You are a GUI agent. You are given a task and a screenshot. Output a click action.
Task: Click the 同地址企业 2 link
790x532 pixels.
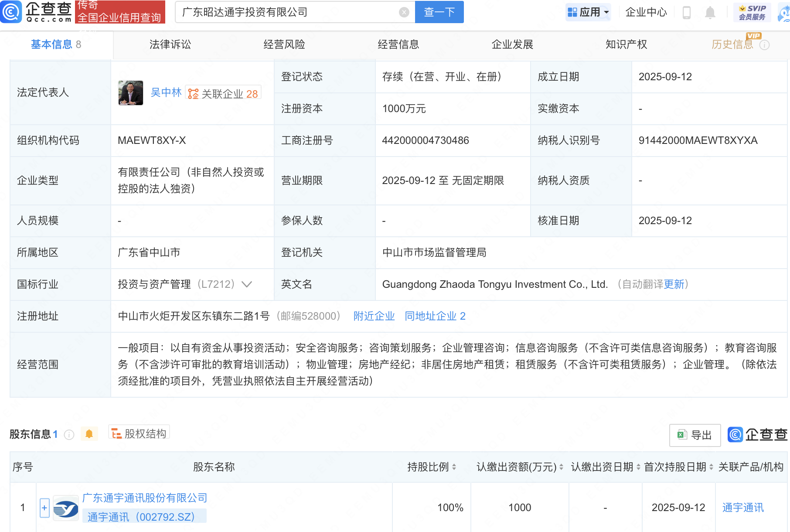[435, 316]
